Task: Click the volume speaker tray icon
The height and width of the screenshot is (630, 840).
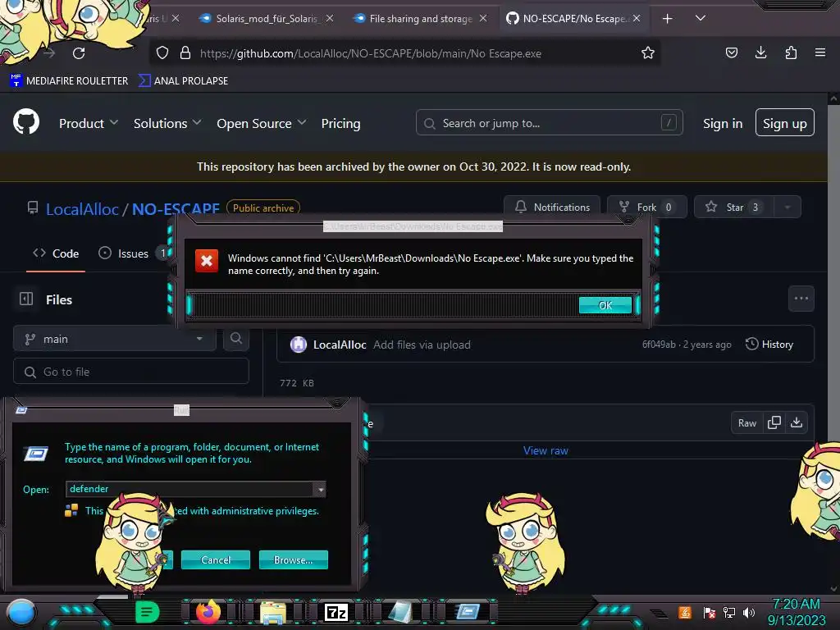Action: pyautogui.click(x=749, y=612)
